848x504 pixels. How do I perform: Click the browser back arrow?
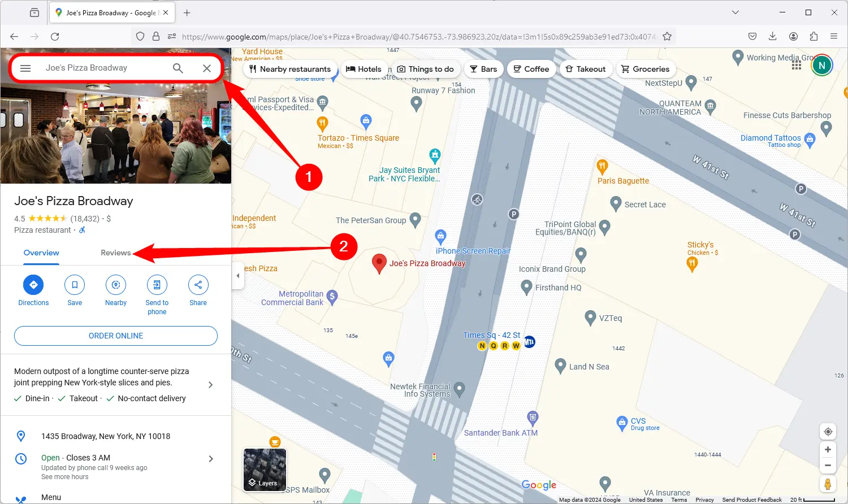pyautogui.click(x=14, y=36)
